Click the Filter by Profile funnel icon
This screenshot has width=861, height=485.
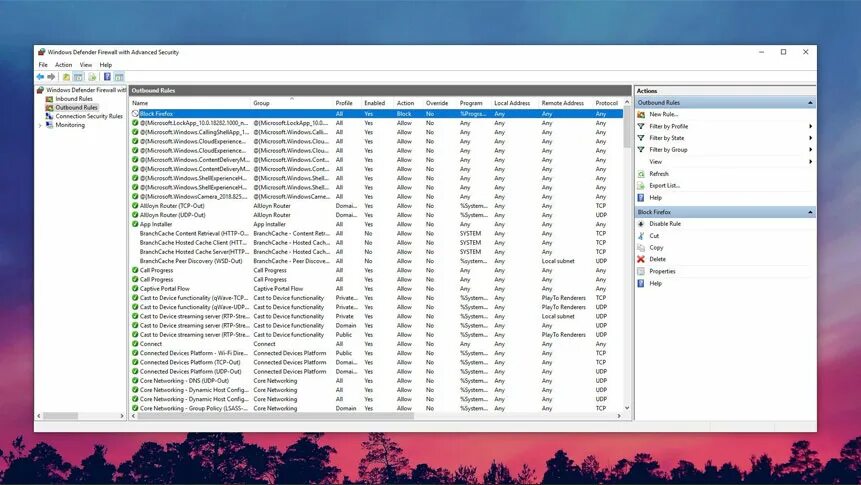(641, 126)
